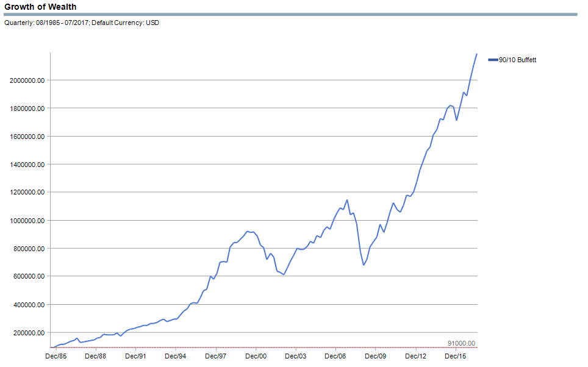Click the Dec/94 x-axis label
The height and width of the screenshot is (367, 588).
pyautogui.click(x=176, y=356)
